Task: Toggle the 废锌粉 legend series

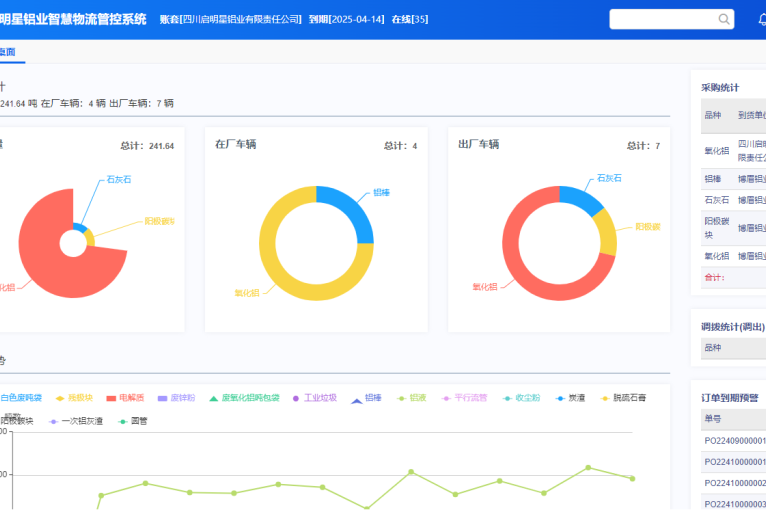Action: [176, 398]
